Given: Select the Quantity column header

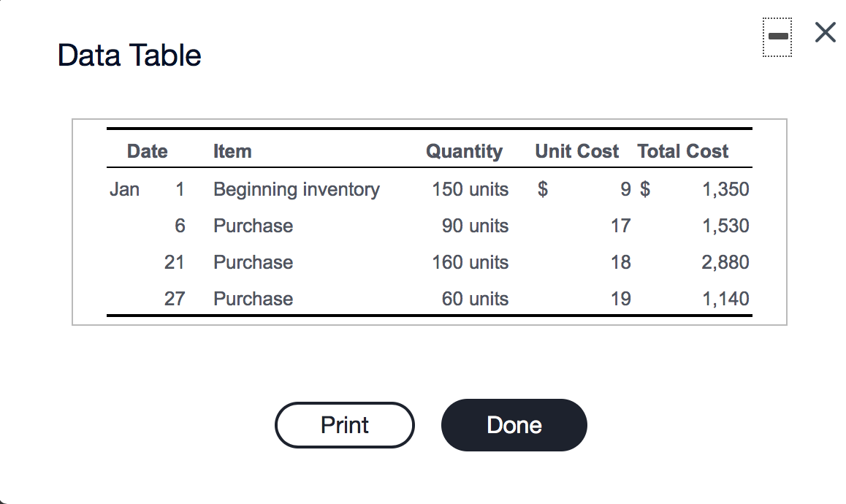Looking at the screenshot, I should coord(464,151).
